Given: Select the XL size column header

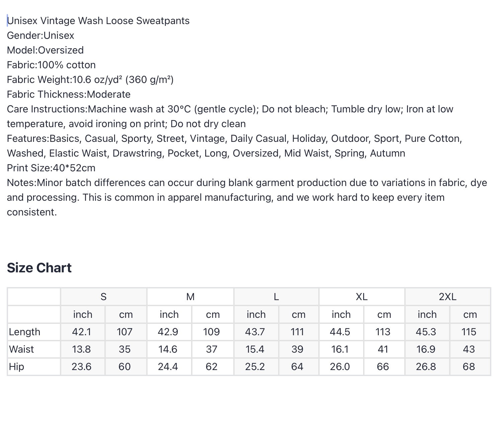Looking at the screenshot, I should (x=361, y=296).
